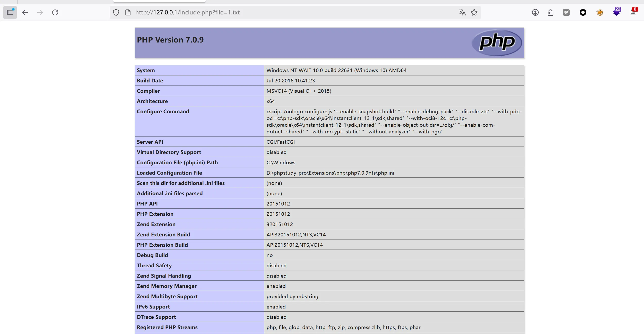
Task: Click the open browser tab at top
Action: coord(159,1)
